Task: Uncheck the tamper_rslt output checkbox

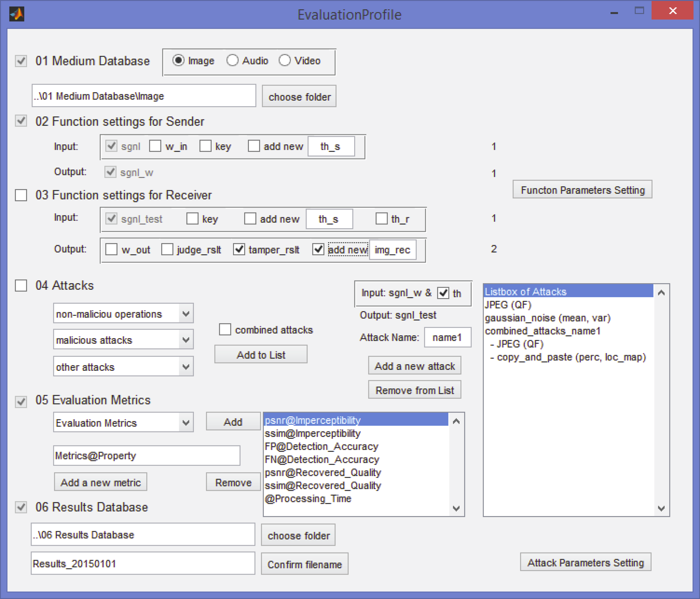Action: (x=239, y=249)
